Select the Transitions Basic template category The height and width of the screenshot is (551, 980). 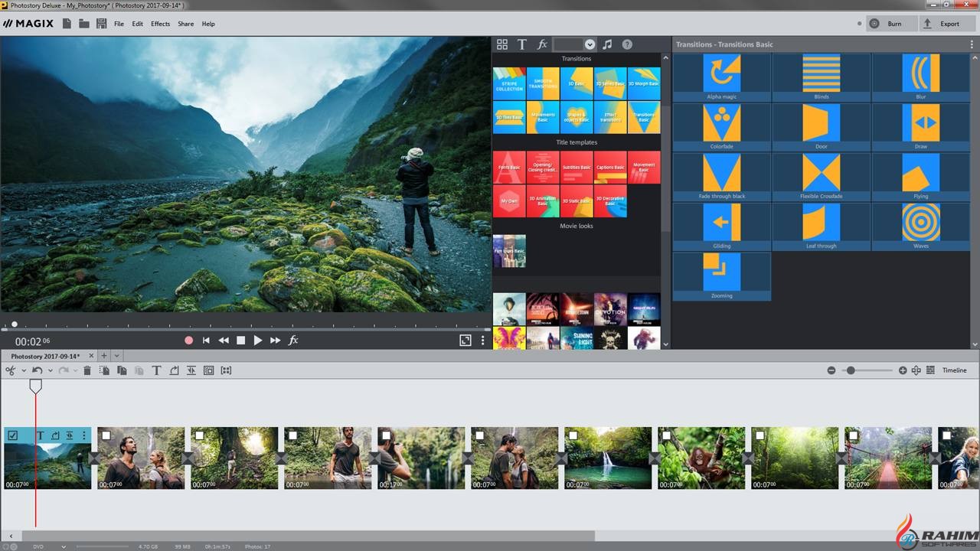coord(643,117)
